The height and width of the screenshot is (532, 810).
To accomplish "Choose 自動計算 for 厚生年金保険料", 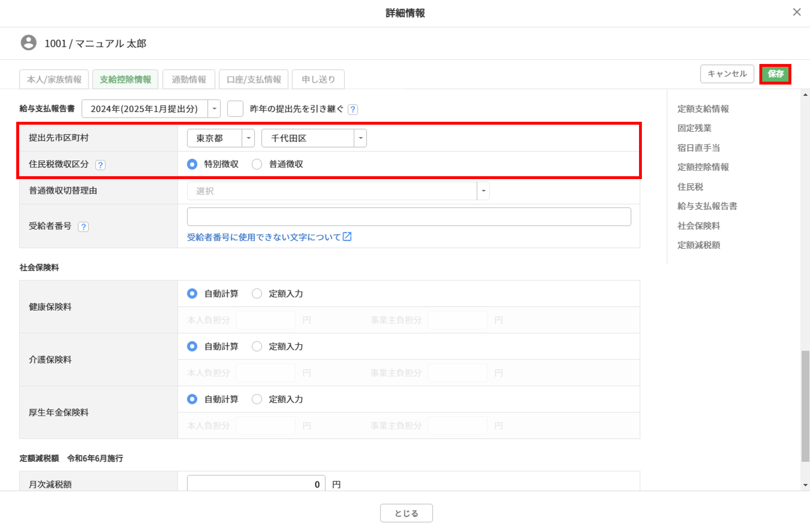I will (x=192, y=399).
